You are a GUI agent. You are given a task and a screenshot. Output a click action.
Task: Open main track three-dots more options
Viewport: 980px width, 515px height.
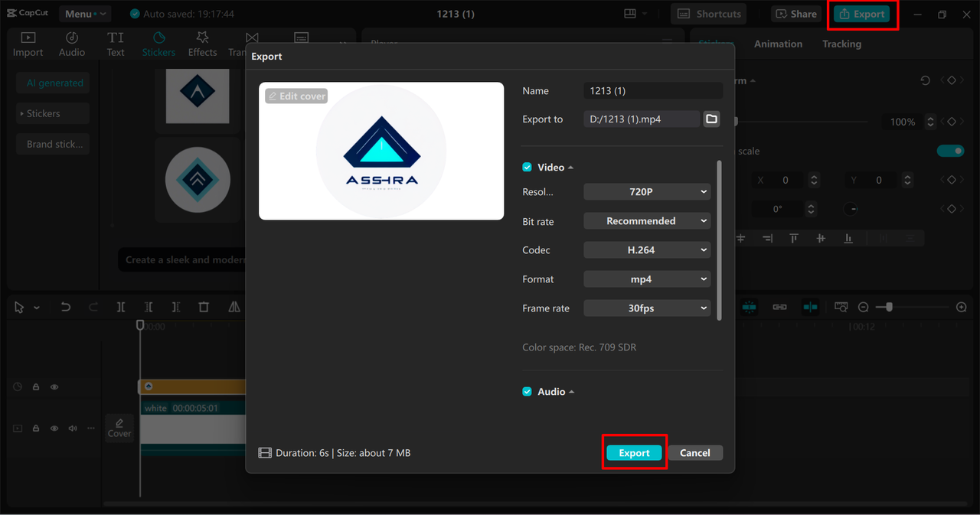point(91,429)
